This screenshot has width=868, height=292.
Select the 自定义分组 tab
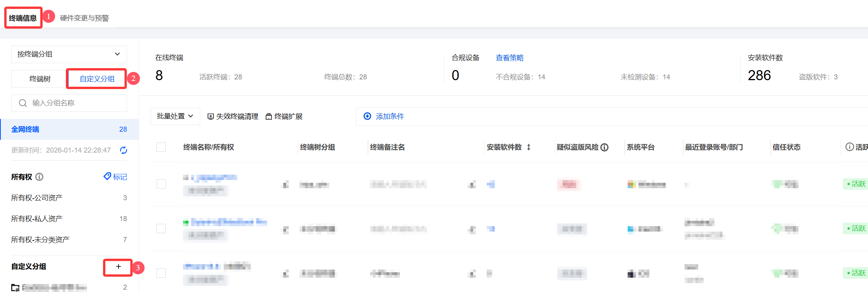click(97, 79)
